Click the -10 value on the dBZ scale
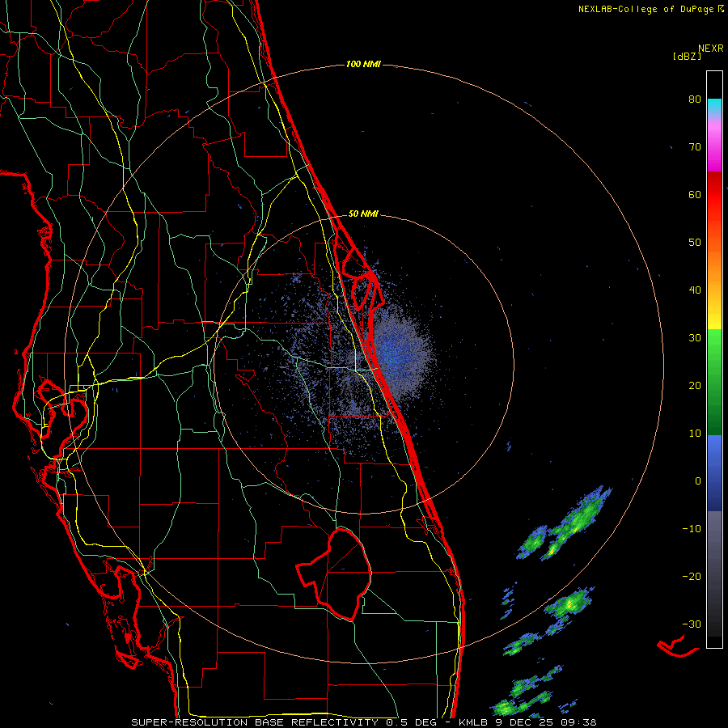The width and height of the screenshot is (728, 728). click(692, 529)
